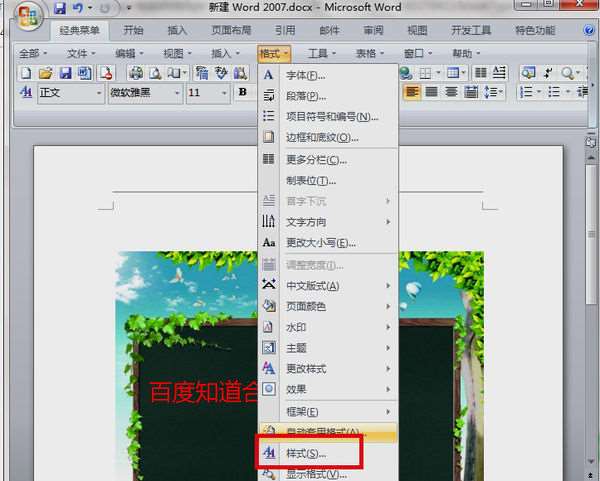
Task: Toggle align left button
Action: point(412,92)
